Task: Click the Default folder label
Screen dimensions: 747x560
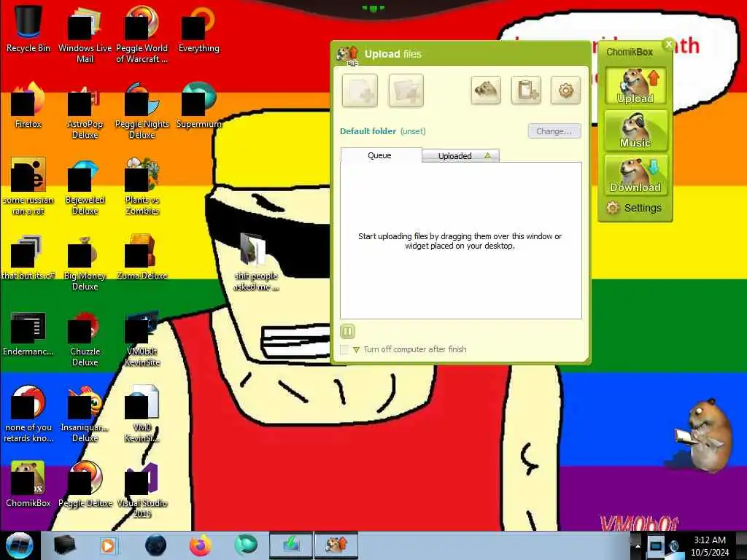Action: pos(368,131)
